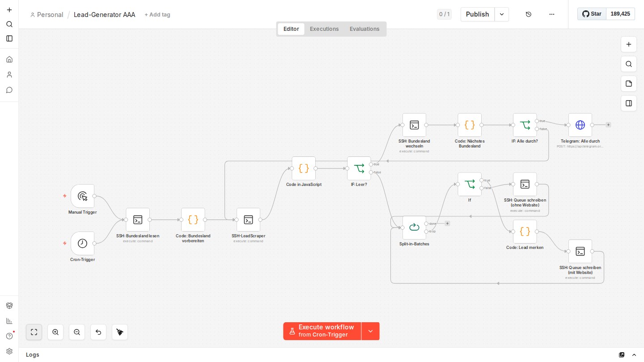Search nodes using canvas magnifier button
The width and height of the screenshot is (644, 362).
tap(629, 64)
